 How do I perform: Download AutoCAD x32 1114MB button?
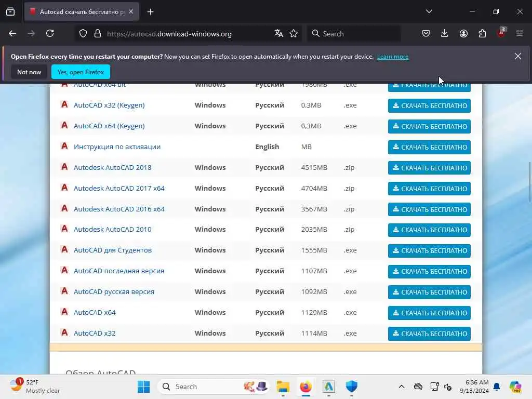pyautogui.click(x=429, y=334)
